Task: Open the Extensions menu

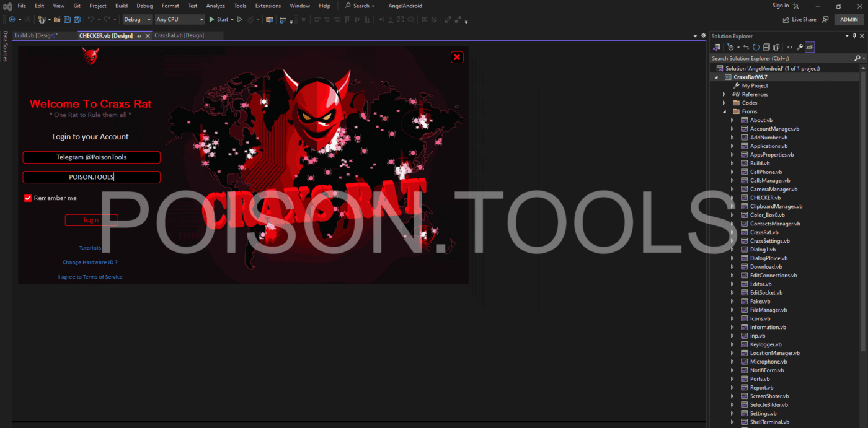Action: point(268,6)
